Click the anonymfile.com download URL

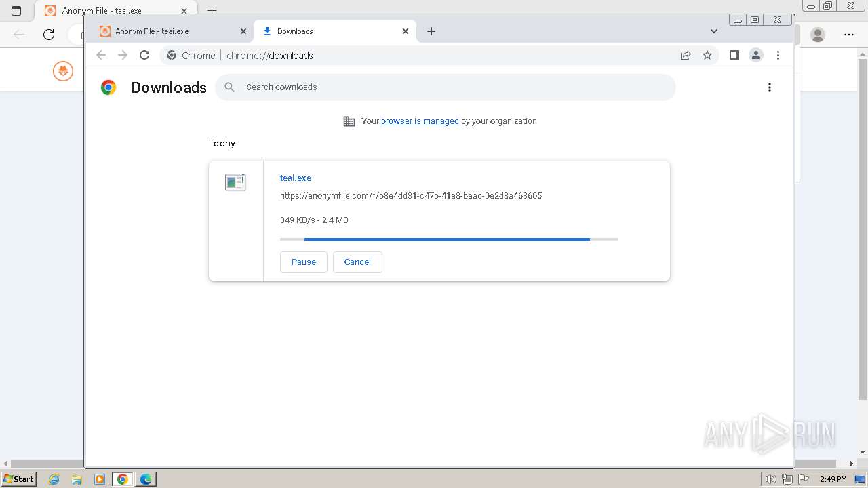(x=411, y=196)
